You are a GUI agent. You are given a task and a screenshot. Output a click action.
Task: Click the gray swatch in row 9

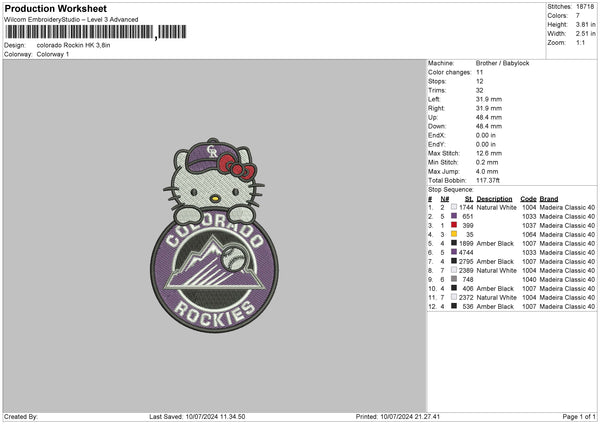454,279
